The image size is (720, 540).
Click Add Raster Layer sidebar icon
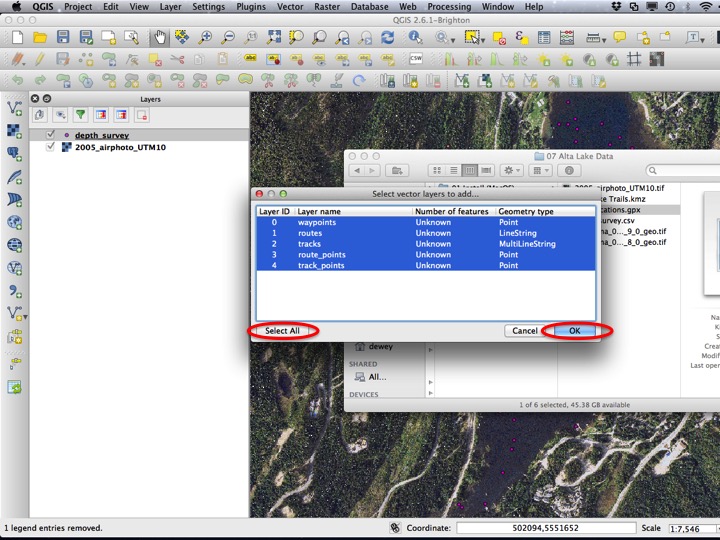(x=15, y=131)
